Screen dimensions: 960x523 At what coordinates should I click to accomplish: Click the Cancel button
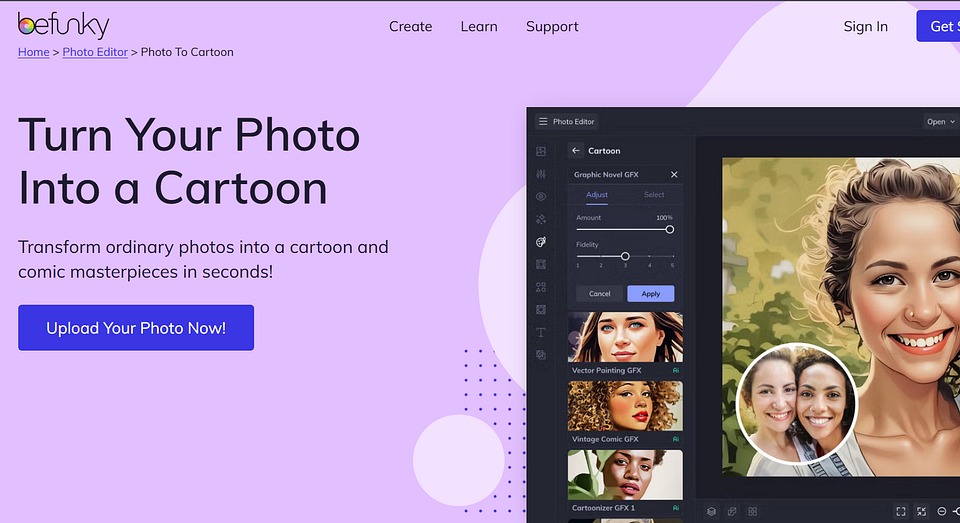tap(599, 293)
